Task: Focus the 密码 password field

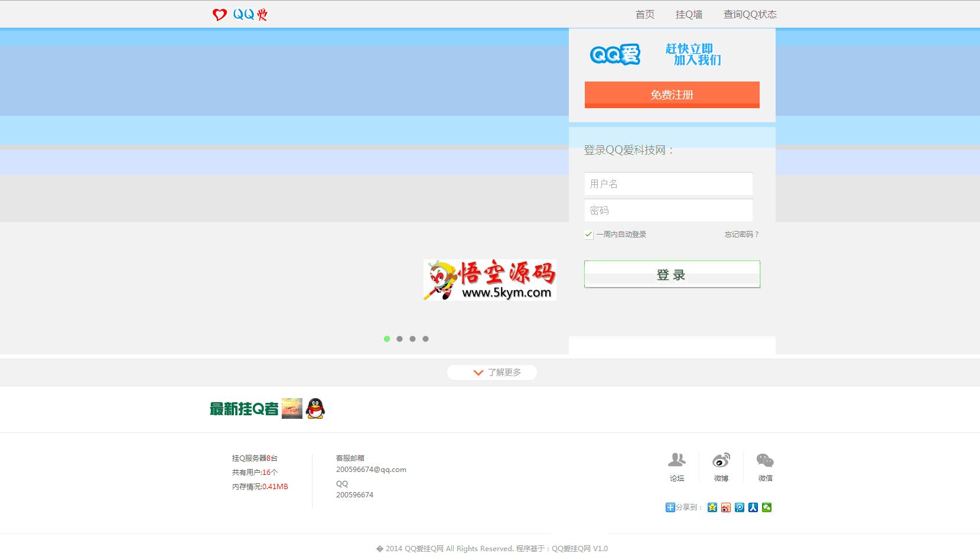Action: [668, 210]
